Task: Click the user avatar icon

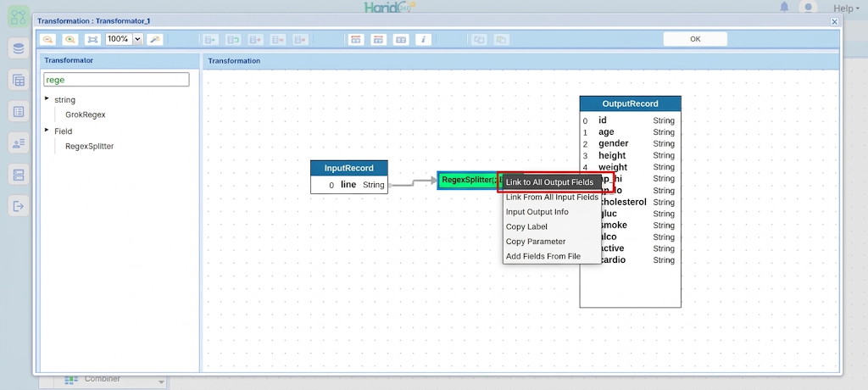Action: point(808,7)
